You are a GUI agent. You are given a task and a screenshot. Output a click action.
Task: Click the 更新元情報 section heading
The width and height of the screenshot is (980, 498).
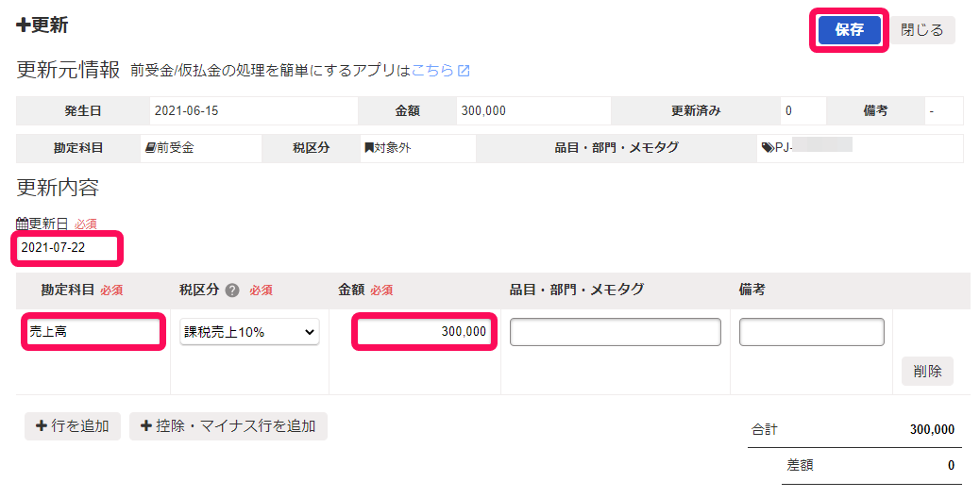[x=68, y=70]
